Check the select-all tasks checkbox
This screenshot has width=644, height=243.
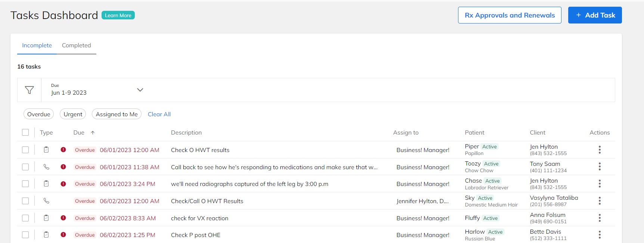[25, 132]
